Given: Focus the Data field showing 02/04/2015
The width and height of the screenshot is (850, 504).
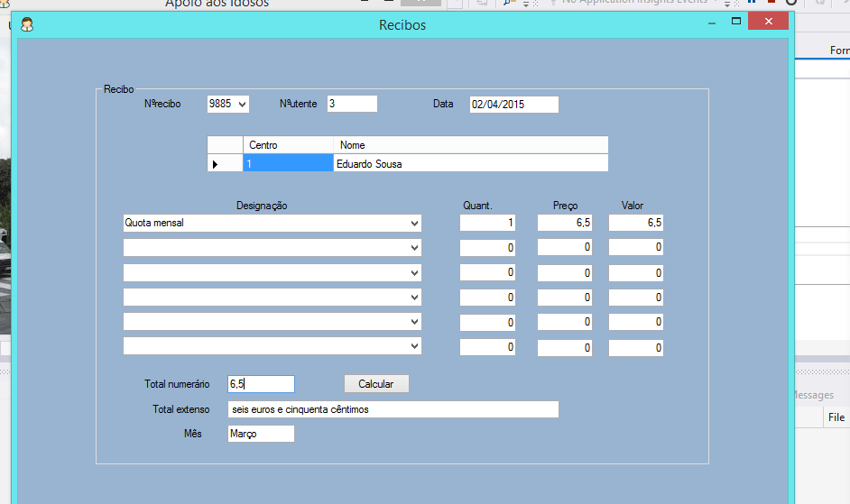Looking at the screenshot, I should [x=513, y=105].
